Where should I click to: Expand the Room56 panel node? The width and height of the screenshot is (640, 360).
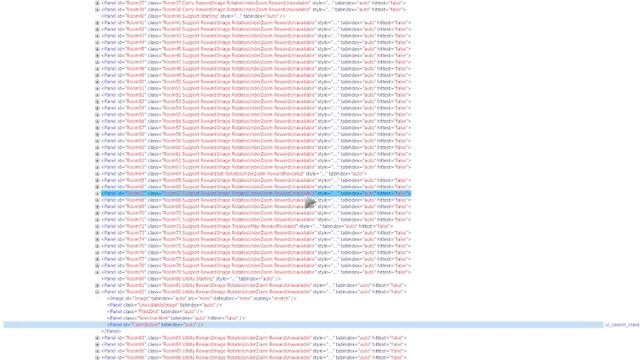[97, 121]
